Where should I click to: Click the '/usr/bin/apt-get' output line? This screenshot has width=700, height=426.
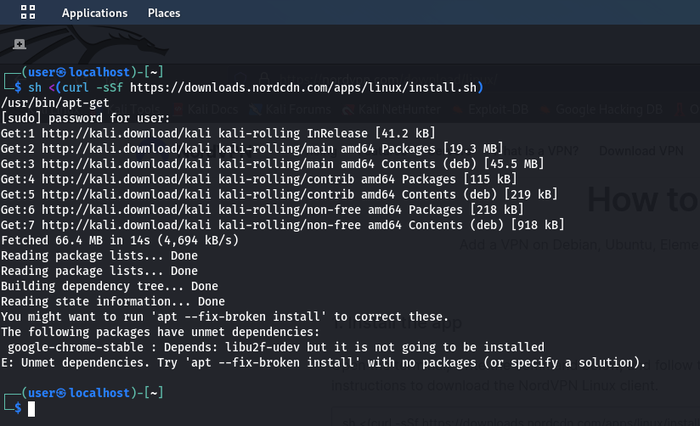tap(55, 103)
